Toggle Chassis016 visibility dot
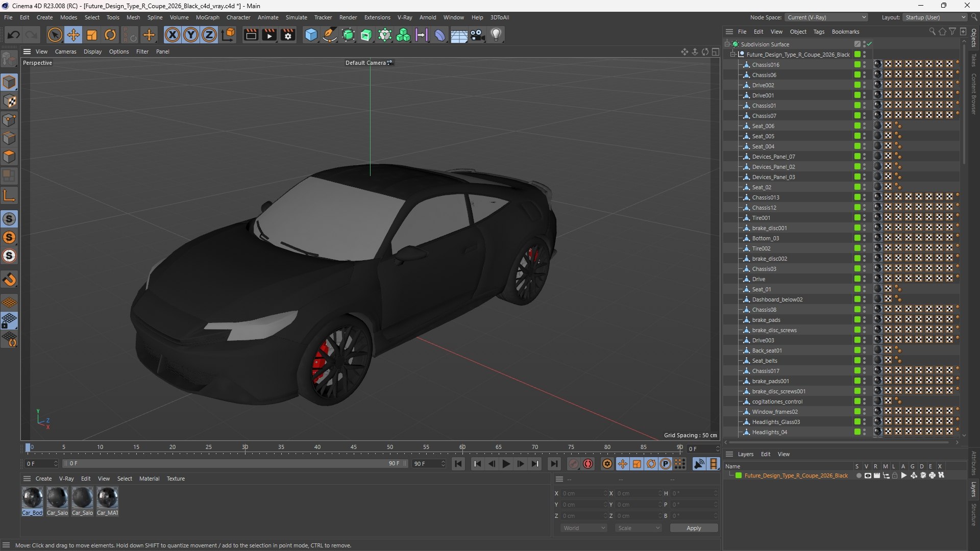The height and width of the screenshot is (551, 980). (x=864, y=65)
